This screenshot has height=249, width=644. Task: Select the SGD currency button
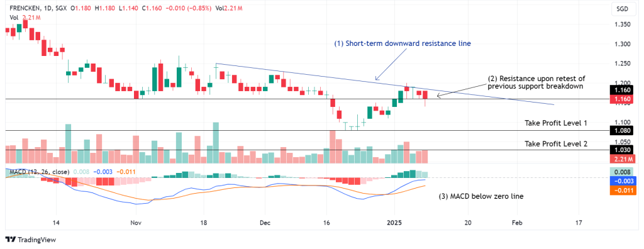622,8
